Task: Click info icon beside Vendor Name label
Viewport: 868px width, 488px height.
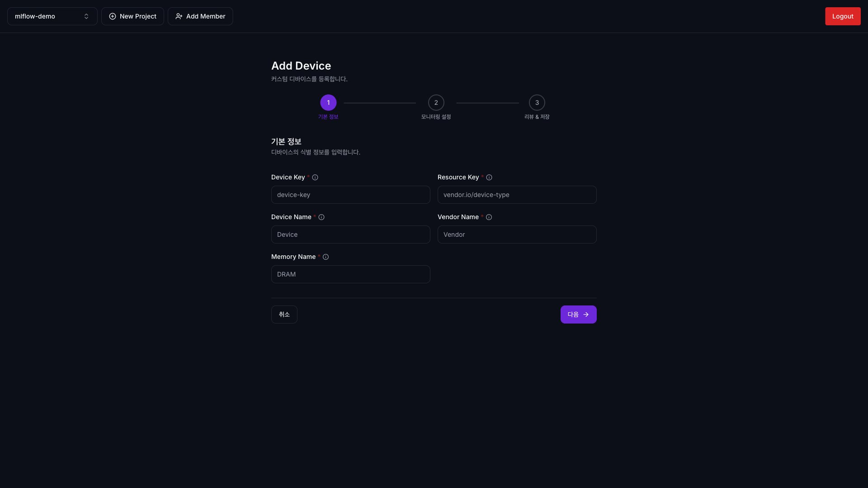Action: pyautogui.click(x=489, y=217)
